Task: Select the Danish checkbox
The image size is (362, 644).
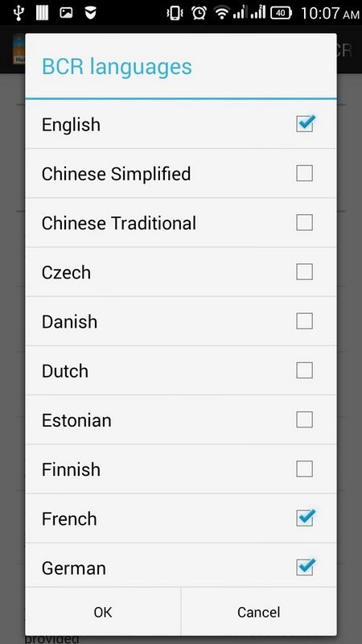Action: pyautogui.click(x=305, y=321)
